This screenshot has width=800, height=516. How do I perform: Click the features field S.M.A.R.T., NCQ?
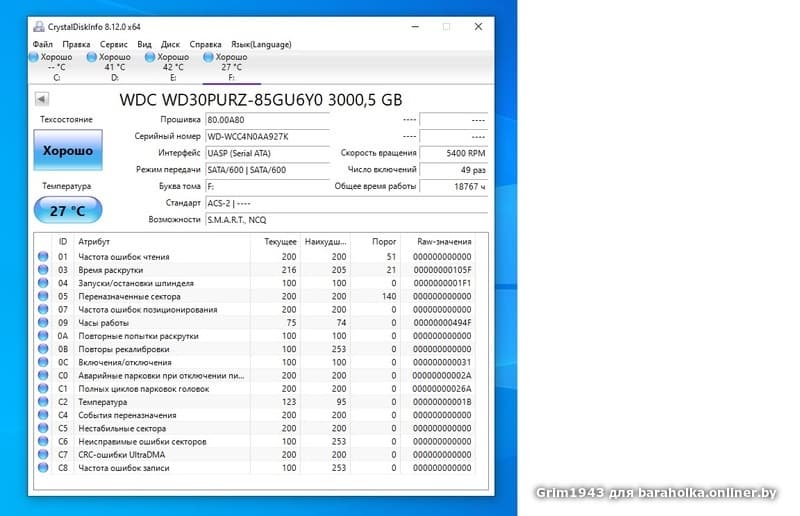(346, 220)
